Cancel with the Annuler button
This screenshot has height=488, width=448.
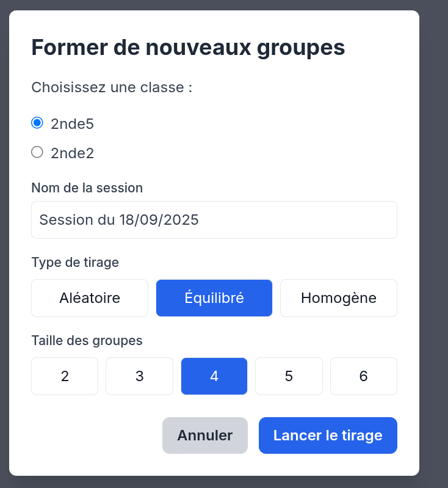point(205,435)
